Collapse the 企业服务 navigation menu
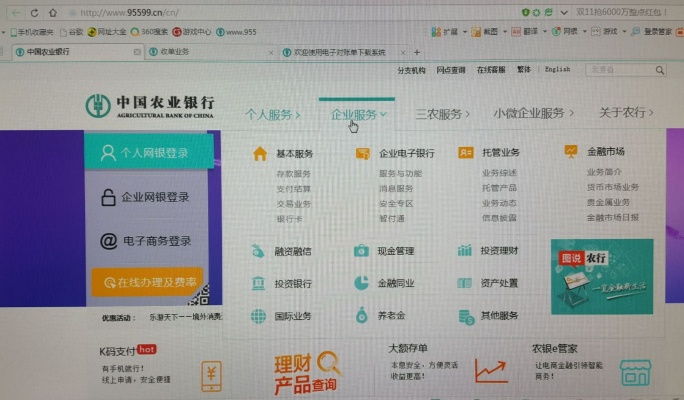The image size is (684, 400). tap(359, 114)
